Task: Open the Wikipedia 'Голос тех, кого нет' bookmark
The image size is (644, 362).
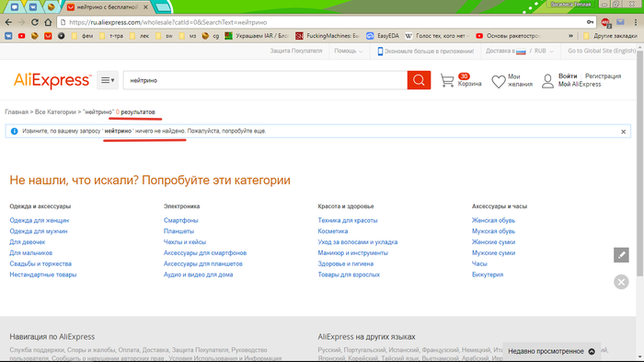Action: click(x=437, y=36)
